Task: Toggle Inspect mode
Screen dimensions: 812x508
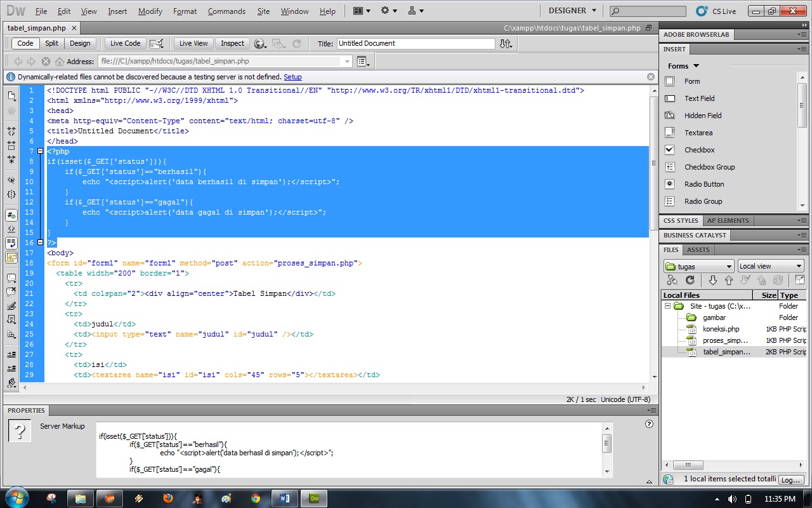Action: [232, 43]
